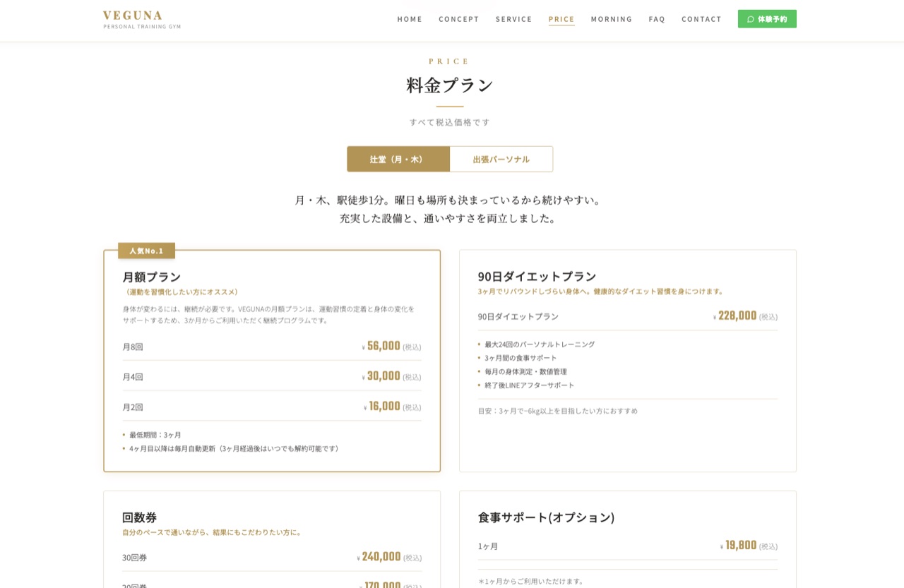
Task: Click the 228,000 price
Action: [x=737, y=315]
